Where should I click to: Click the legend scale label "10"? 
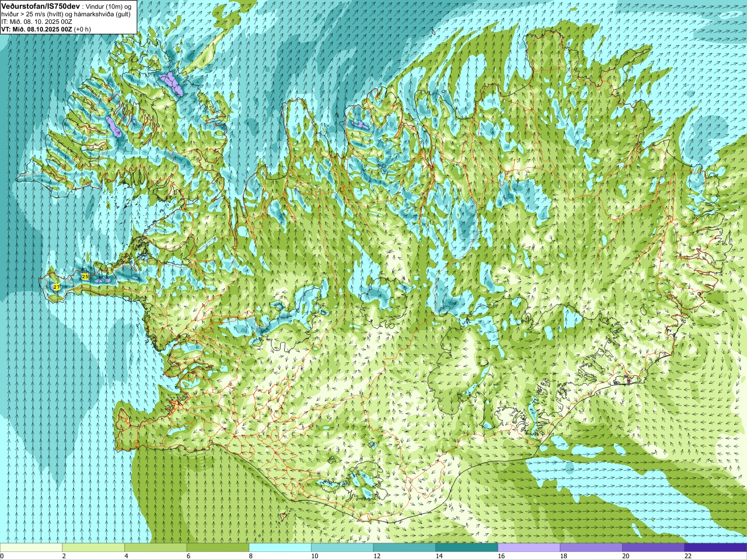[x=314, y=556]
